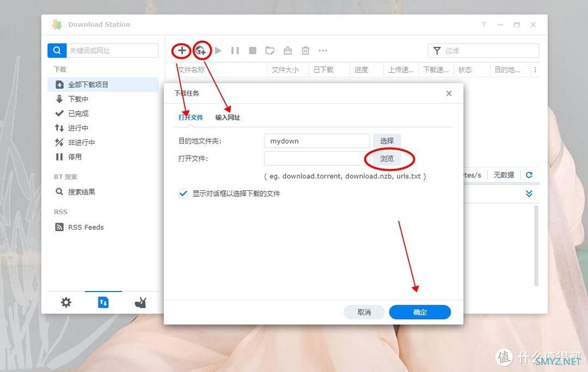Collapse details panel with double chevron

click(529, 193)
